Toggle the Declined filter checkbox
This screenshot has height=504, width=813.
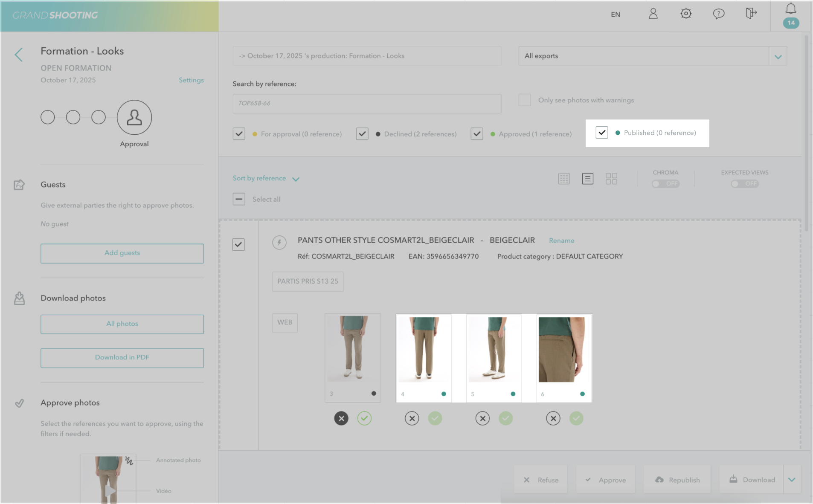[x=362, y=134]
